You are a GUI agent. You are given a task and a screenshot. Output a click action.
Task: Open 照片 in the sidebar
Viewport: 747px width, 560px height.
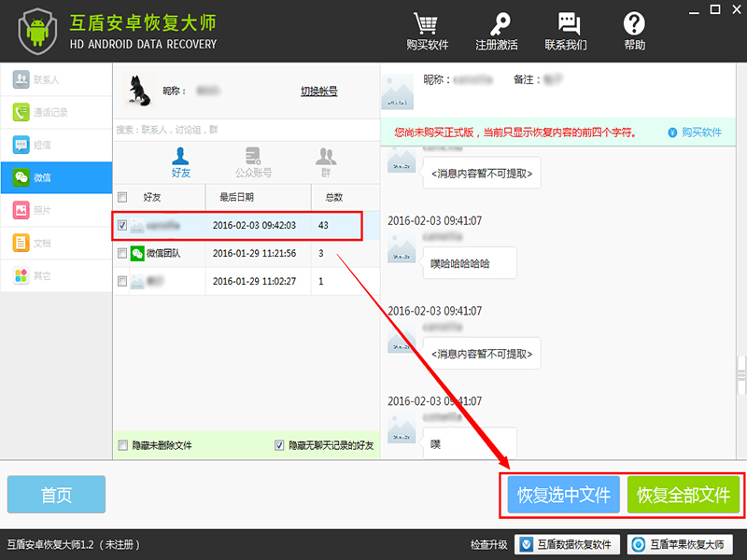point(56,210)
